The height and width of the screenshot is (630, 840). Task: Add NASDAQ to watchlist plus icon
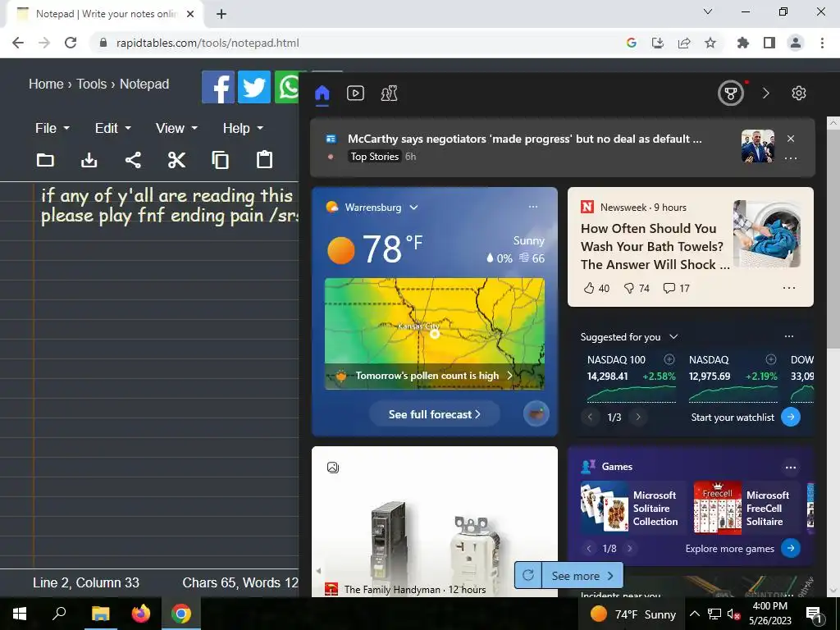[x=771, y=359]
